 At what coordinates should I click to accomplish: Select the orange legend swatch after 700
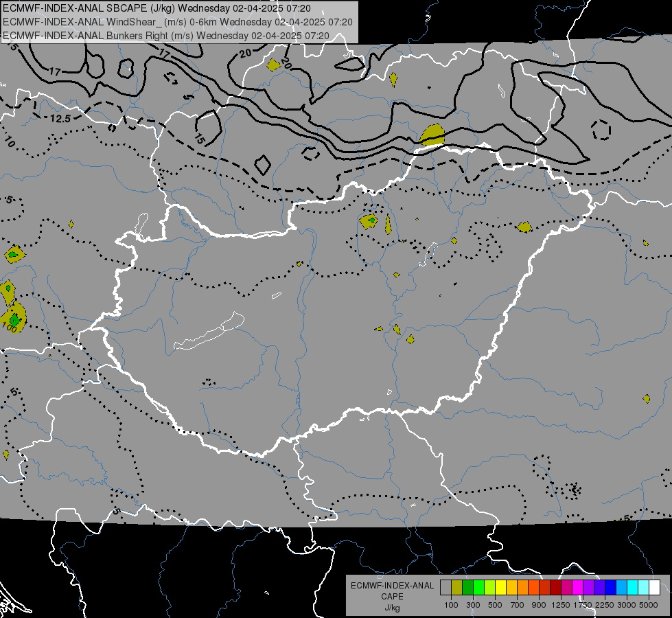(x=523, y=587)
